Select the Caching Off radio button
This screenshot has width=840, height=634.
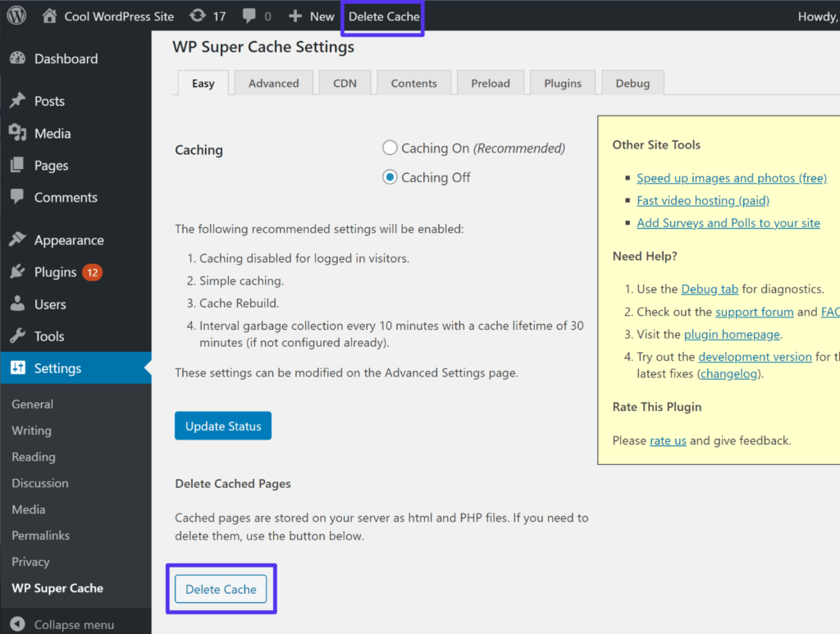click(390, 177)
